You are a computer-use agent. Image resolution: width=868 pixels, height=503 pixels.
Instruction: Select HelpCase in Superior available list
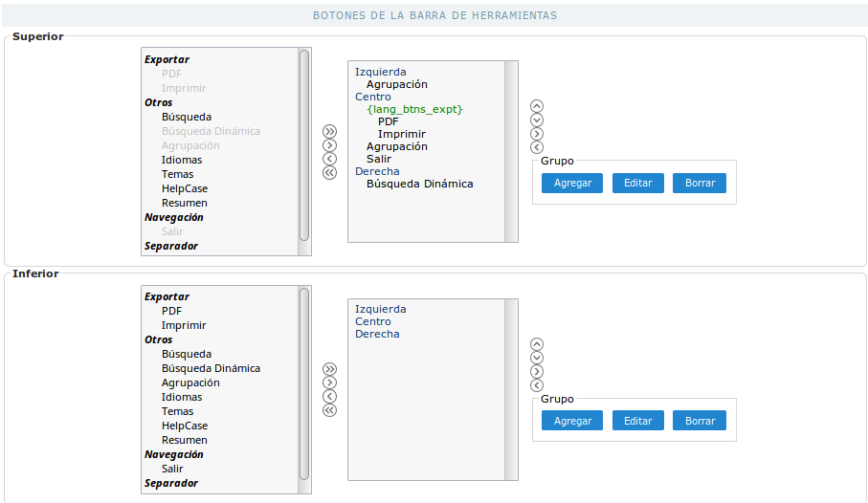pyautogui.click(x=185, y=188)
